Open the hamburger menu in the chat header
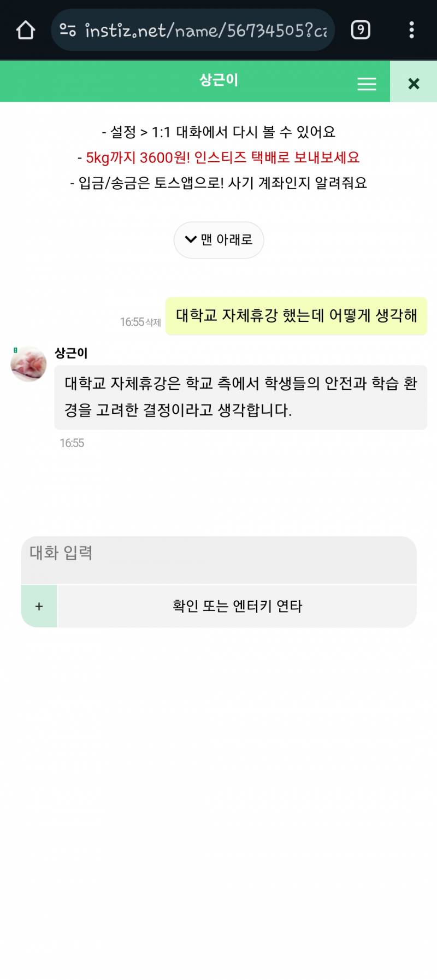 coord(366,83)
